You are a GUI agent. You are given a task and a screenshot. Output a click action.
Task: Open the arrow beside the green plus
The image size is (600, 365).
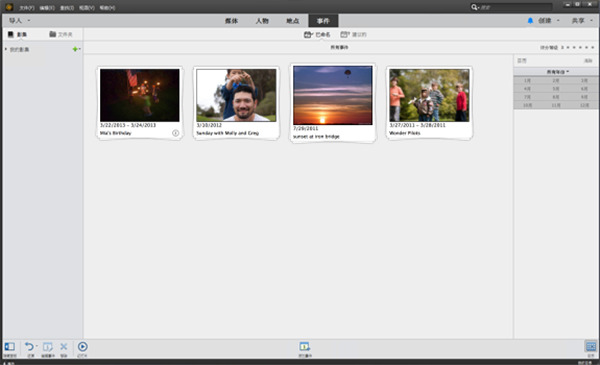(x=80, y=49)
